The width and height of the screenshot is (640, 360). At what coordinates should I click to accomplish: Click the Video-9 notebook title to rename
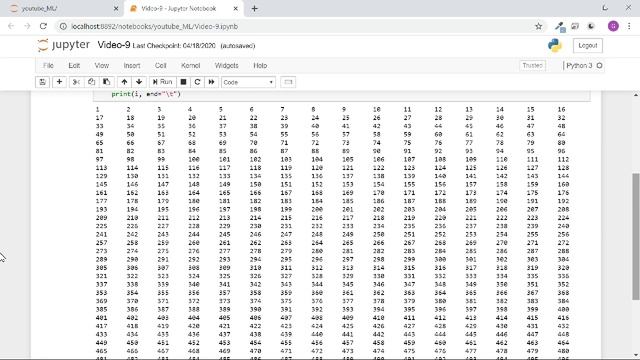point(114,45)
